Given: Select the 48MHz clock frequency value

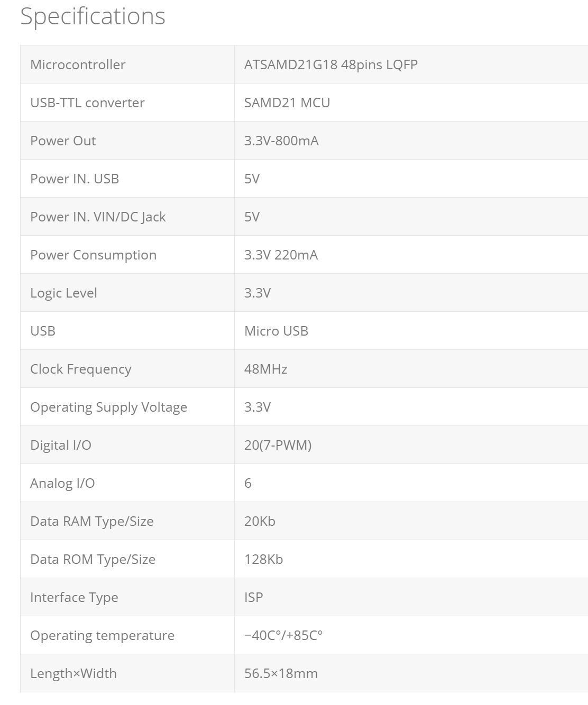Looking at the screenshot, I should coord(265,369).
